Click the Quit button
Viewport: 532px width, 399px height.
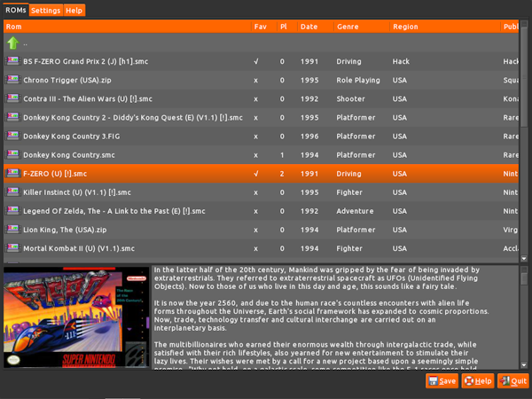(x=513, y=381)
